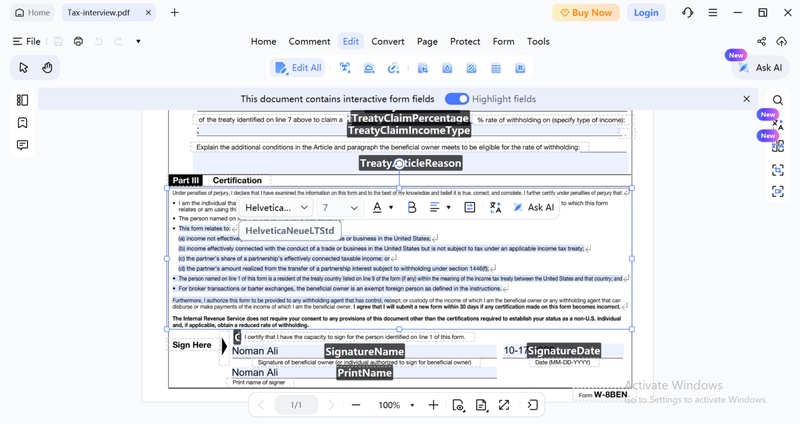Open the Header and Footer tool

click(496, 68)
